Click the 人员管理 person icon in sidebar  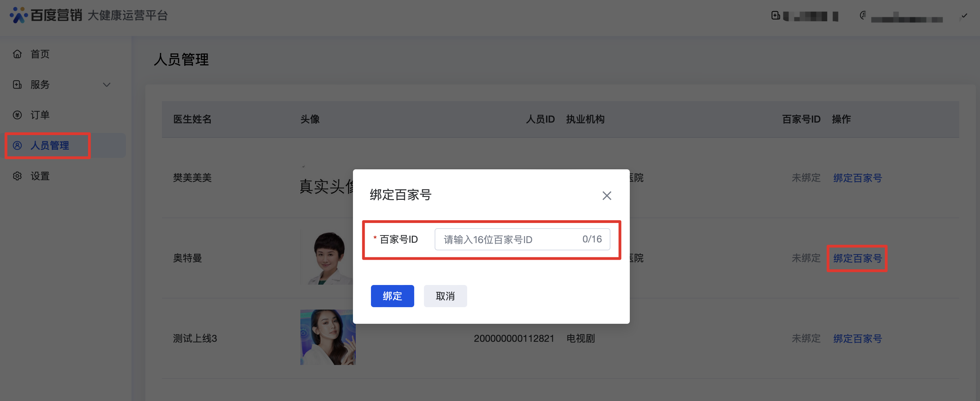click(x=18, y=145)
